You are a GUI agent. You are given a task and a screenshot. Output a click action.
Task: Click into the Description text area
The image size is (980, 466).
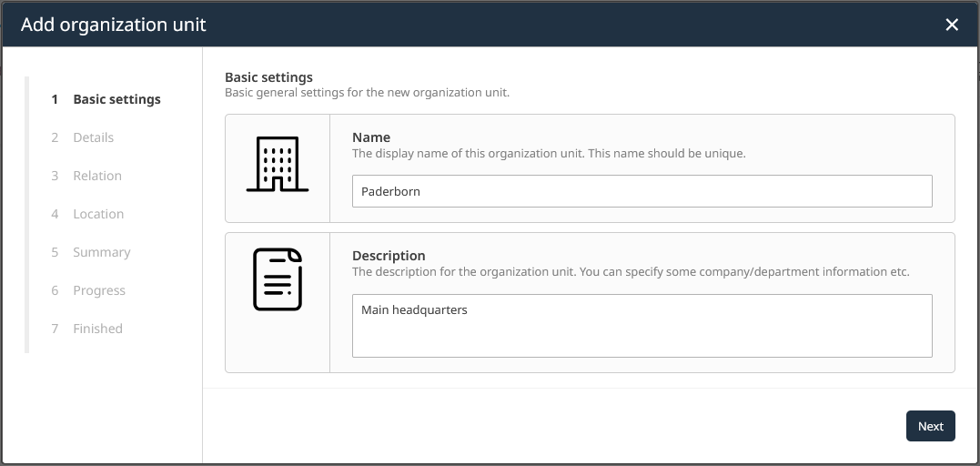click(642, 326)
